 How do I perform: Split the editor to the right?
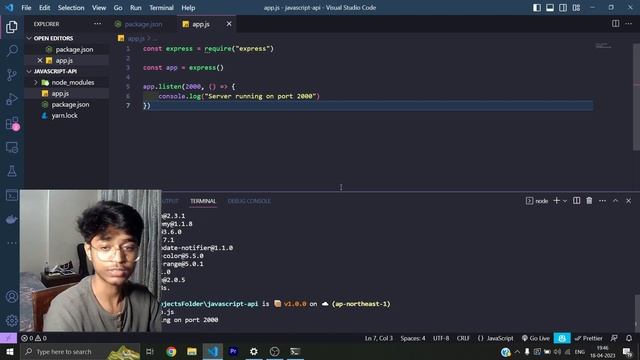[615, 24]
